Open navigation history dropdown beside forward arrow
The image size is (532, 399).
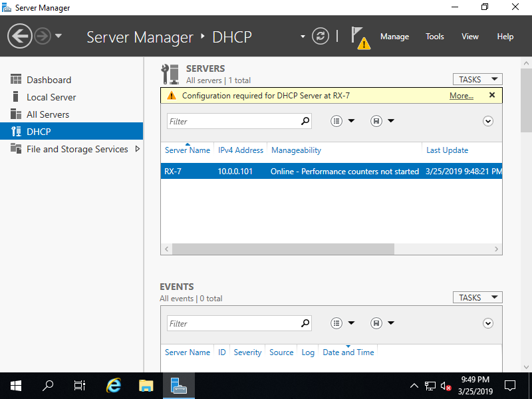[x=59, y=36]
